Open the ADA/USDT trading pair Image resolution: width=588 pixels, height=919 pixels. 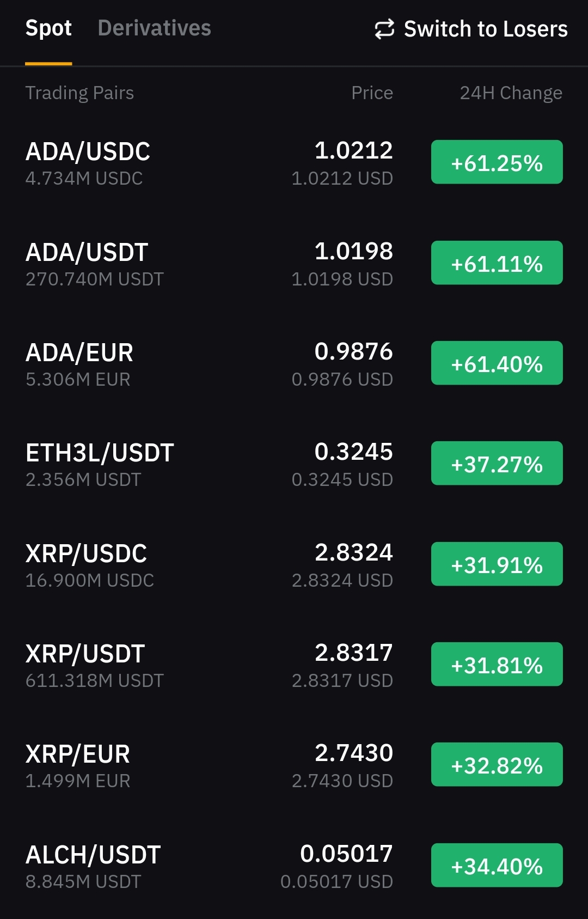click(x=87, y=253)
